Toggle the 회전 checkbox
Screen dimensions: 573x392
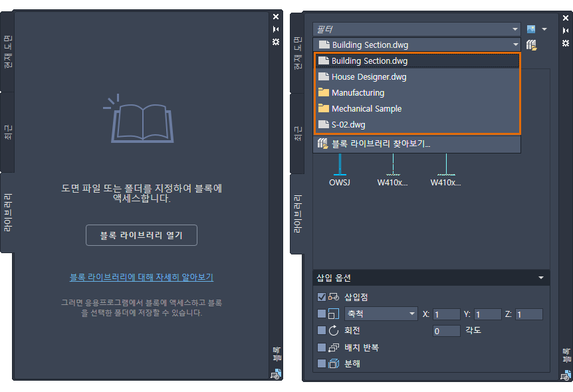point(322,330)
